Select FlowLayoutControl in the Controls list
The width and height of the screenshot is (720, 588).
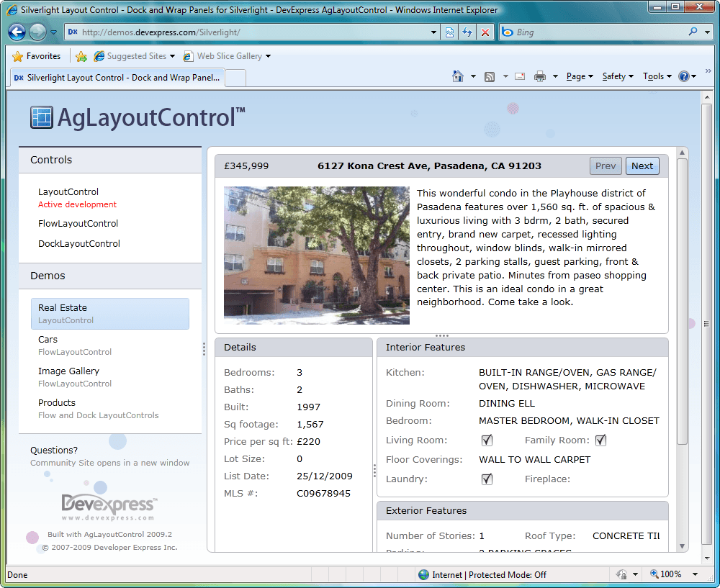[x=78, y=224]
